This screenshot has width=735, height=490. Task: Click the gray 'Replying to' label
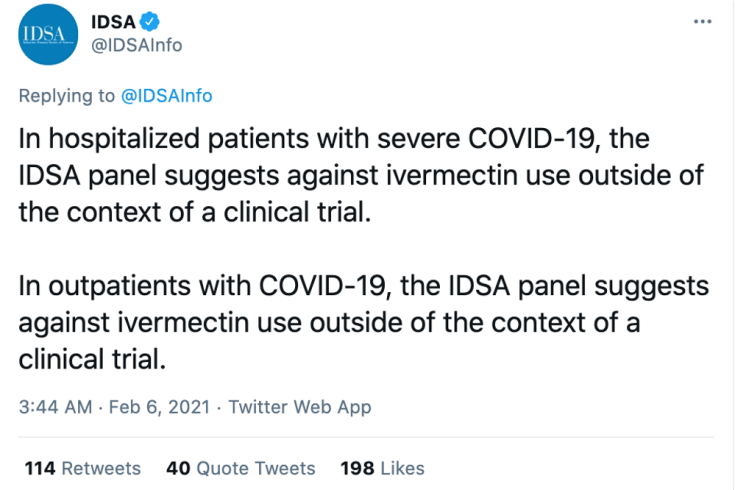click(67, 96)
